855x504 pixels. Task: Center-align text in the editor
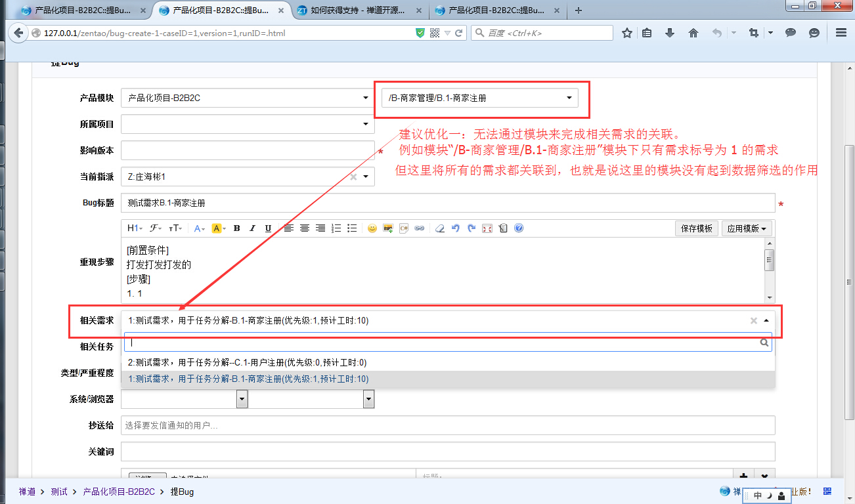[305, 228]
